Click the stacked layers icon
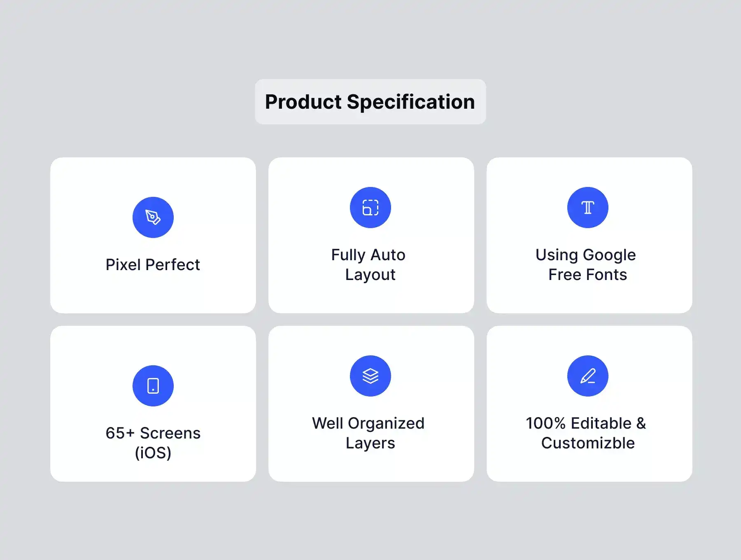This screenshot has height=560, width=741. [x=370, y=376]
